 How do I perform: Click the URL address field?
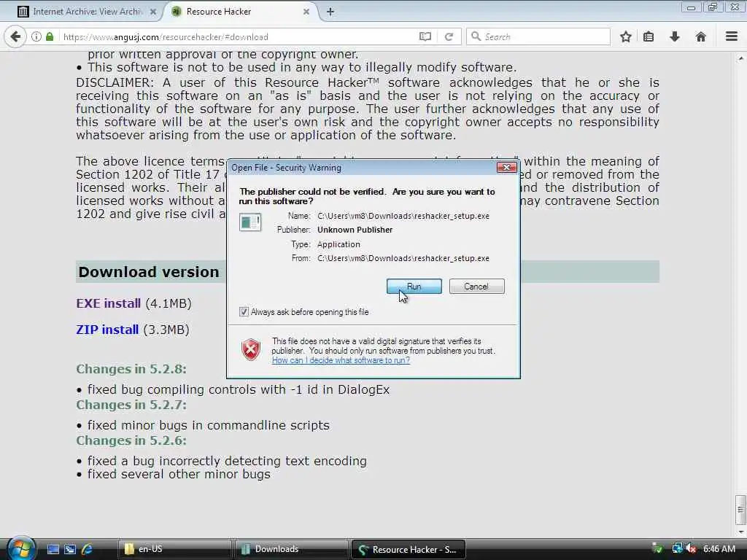point(239,36)
